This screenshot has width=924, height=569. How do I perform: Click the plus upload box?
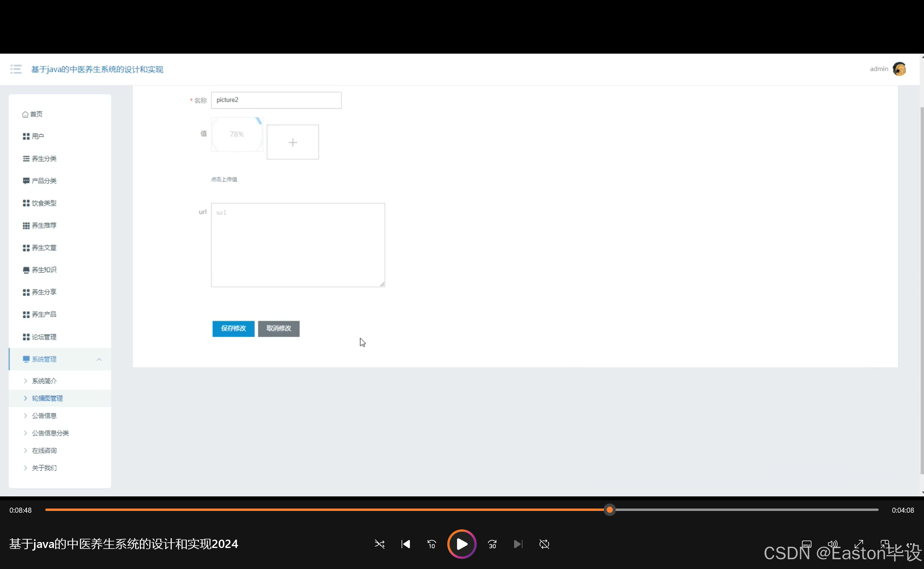pos(293,142)
